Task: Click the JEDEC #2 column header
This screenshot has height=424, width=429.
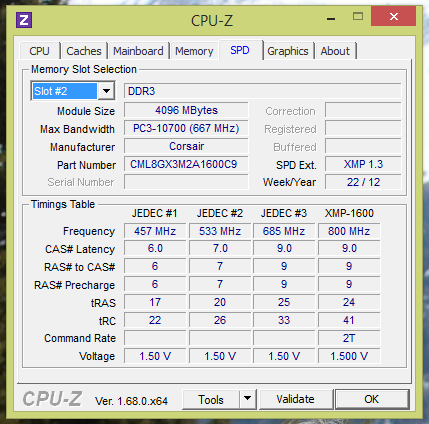Action: 220,213
